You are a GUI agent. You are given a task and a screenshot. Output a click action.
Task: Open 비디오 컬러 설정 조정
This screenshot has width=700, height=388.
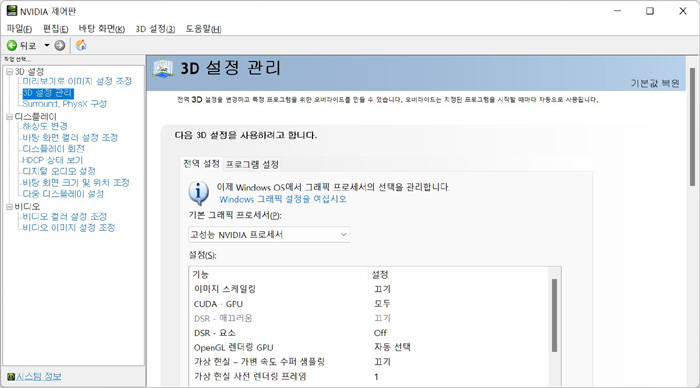point(65,217)
